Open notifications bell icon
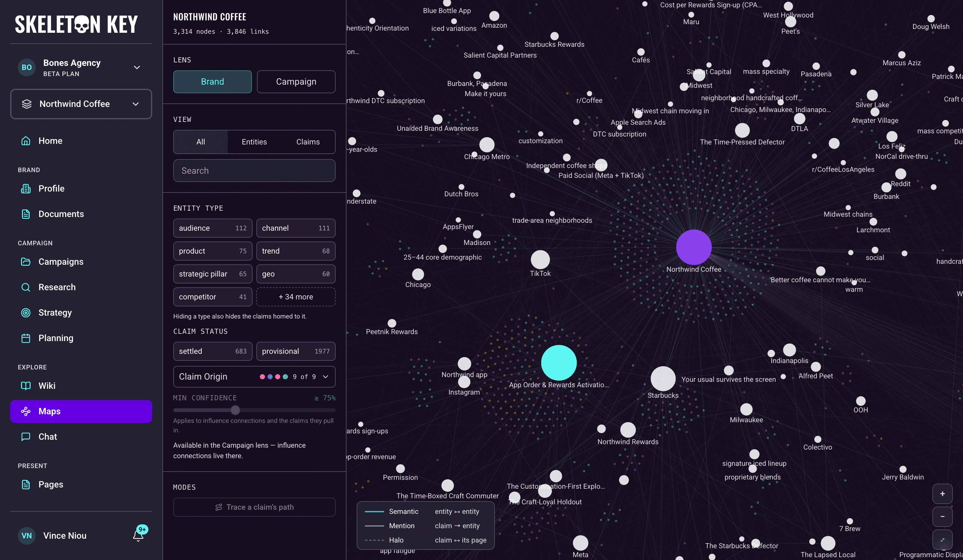963x560 pixels. 138,535
